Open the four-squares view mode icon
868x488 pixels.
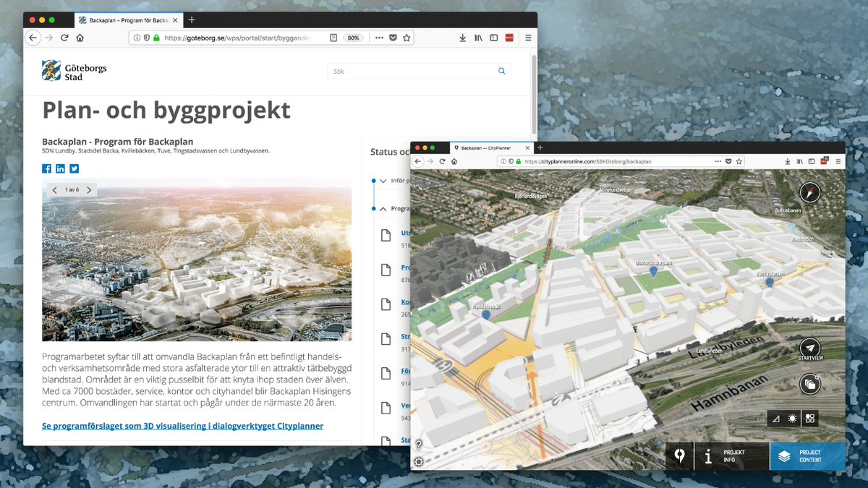tap(810, 419)
